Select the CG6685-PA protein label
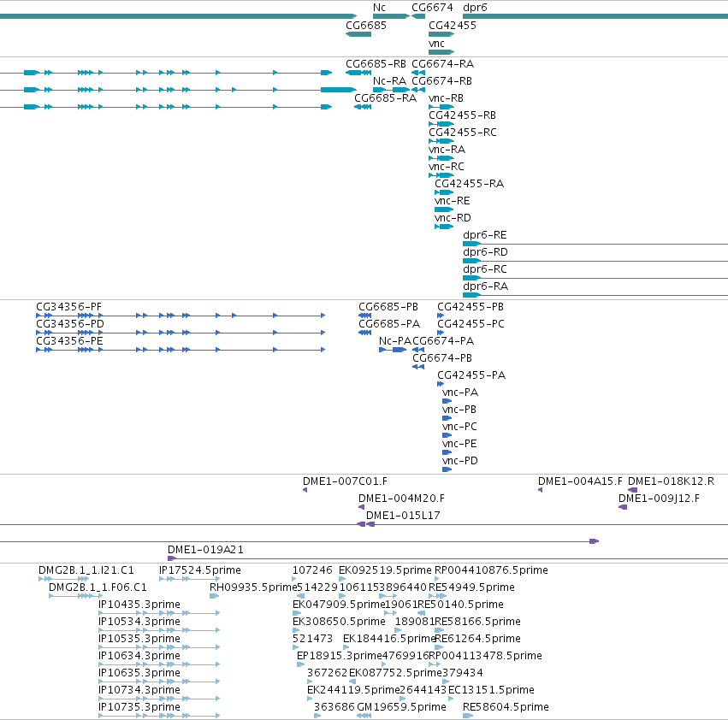728x720 pixels. click(389, 324)
